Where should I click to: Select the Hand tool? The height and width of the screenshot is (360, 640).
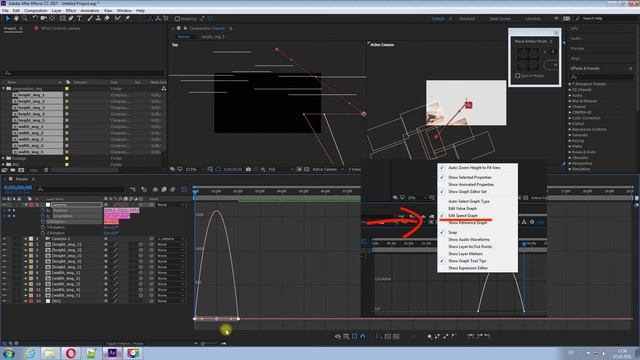(16, 18)
